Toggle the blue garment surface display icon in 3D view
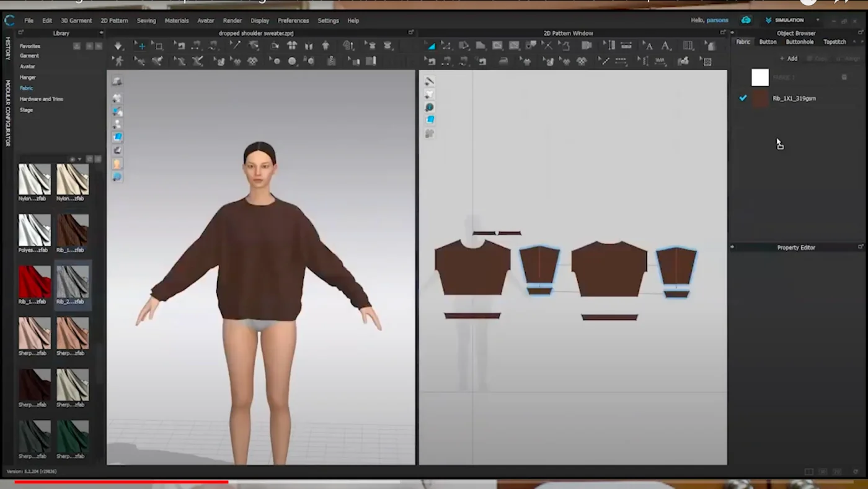868x489 pixels. coord(117,137)
